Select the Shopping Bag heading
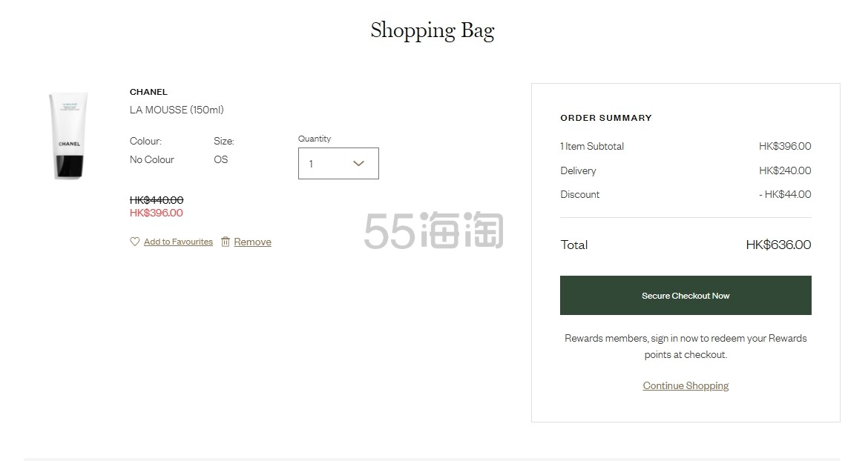Image resolution: width=868 pixels, height=461 pixels. 433,30
